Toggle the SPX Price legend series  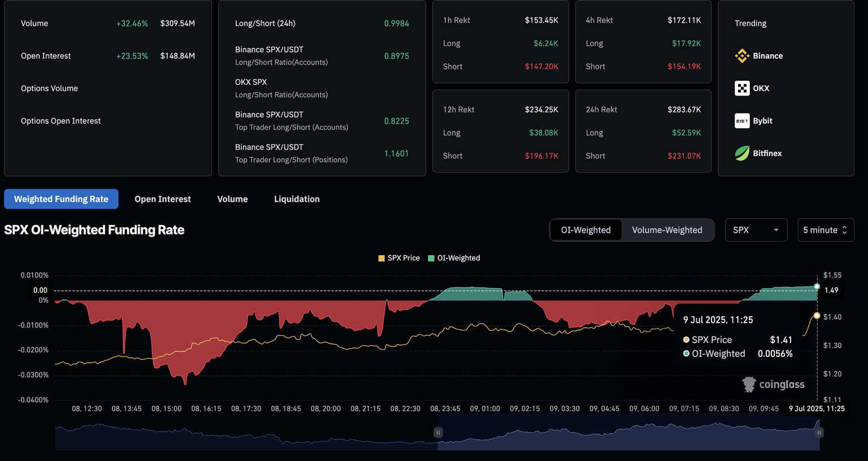tap(399, 258)
